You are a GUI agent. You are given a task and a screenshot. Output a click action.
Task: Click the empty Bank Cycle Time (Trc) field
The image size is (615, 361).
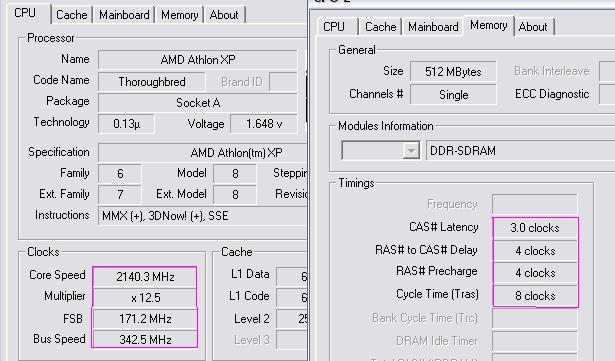click(x=535, y=318)
